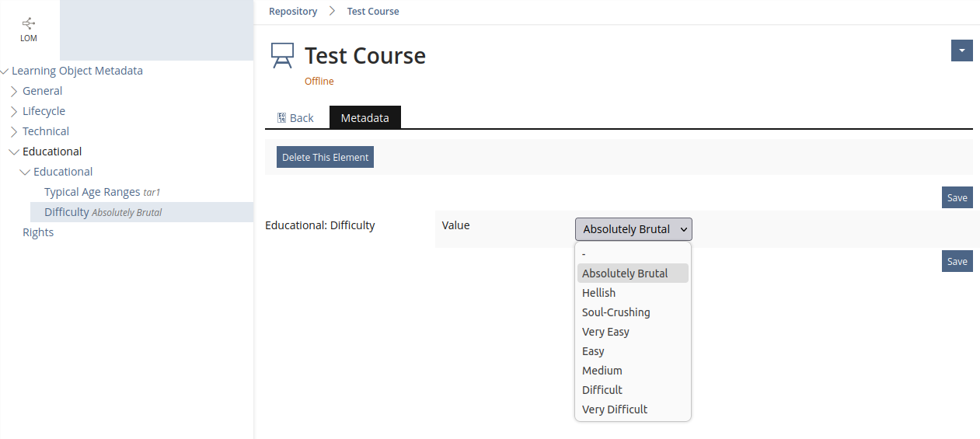Switch to the Metadata tab
The height and width of the screenshot is (439, 980).
tap(364, 118)
